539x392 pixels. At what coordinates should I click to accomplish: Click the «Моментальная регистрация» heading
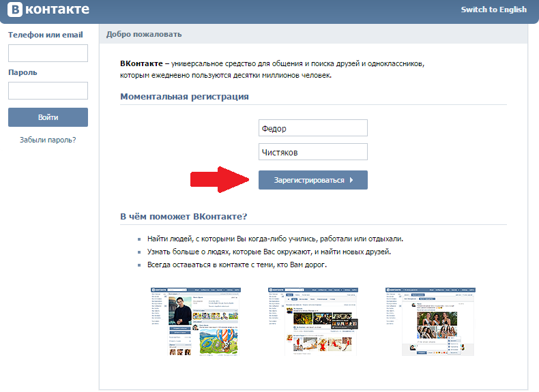pos(184,97)
